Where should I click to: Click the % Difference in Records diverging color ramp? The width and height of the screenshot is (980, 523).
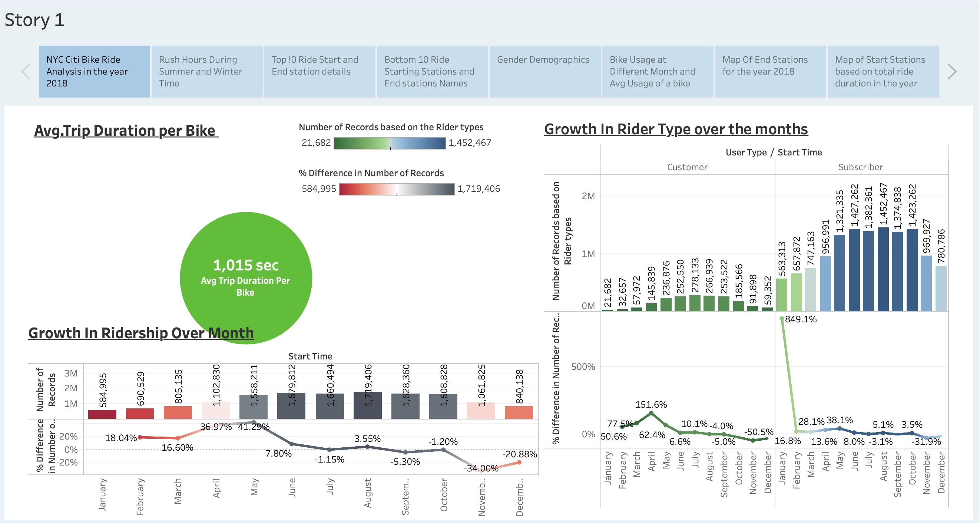click(x=397, y=188)
